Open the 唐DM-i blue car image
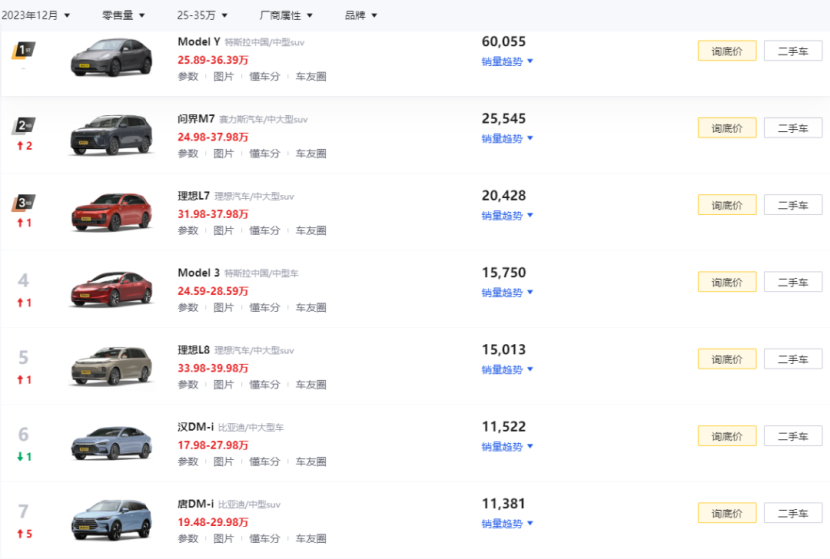The image size is (830, 559). click(x=111, y=520)
